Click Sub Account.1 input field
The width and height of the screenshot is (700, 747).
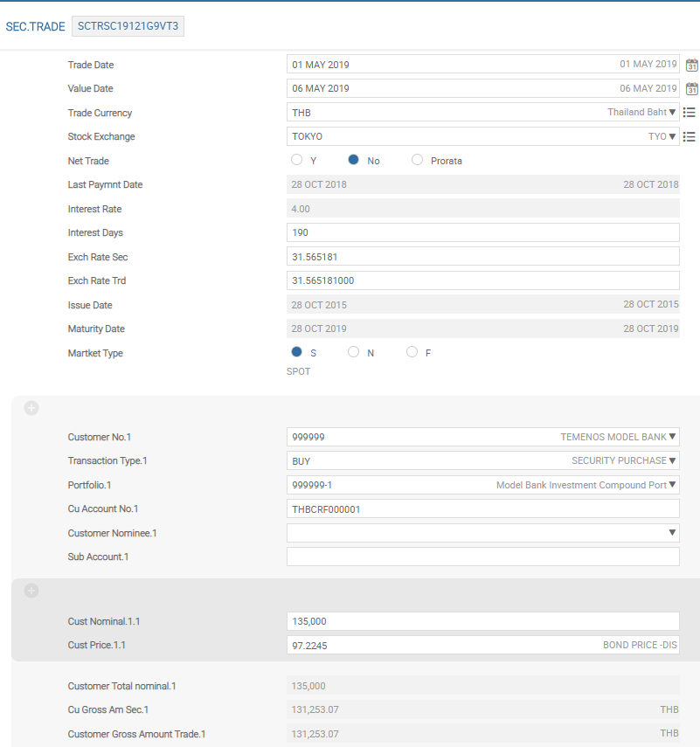tap(482, 557)
